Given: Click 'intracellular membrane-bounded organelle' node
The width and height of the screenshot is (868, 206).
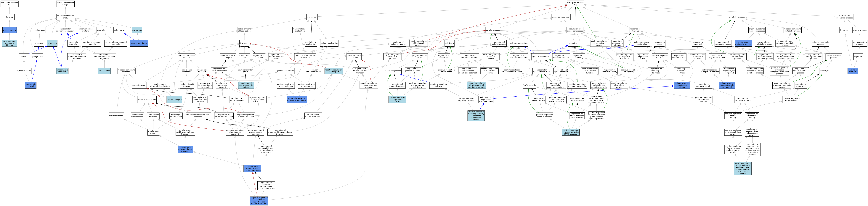Looking at the screenshot, I should click(76, 57).
